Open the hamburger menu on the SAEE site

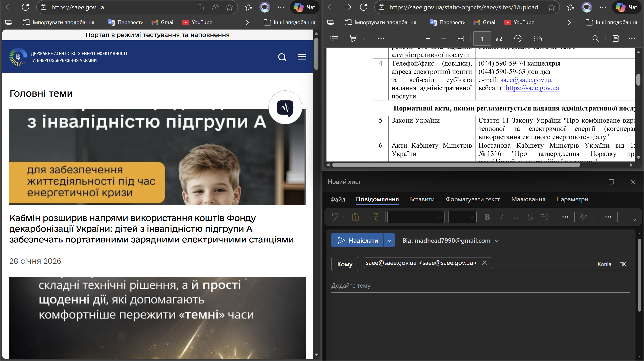(x=302, y=57)
